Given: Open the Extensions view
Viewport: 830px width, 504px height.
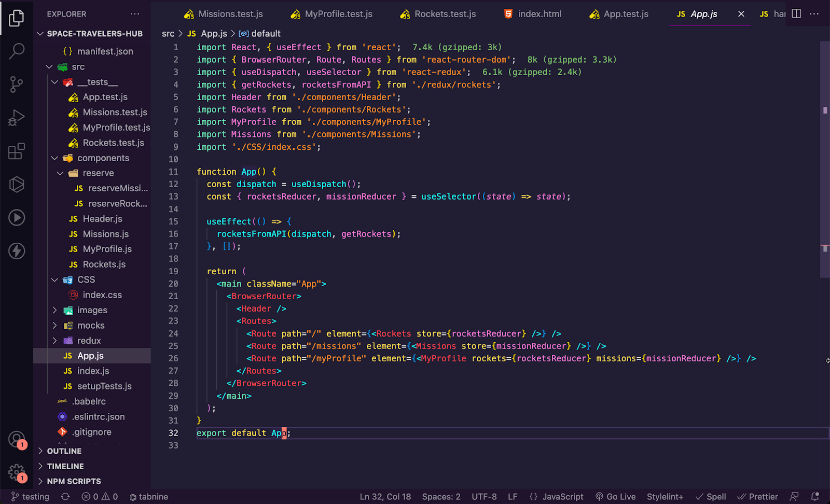Looking at the screenshot, I should (x=17, y=151).
